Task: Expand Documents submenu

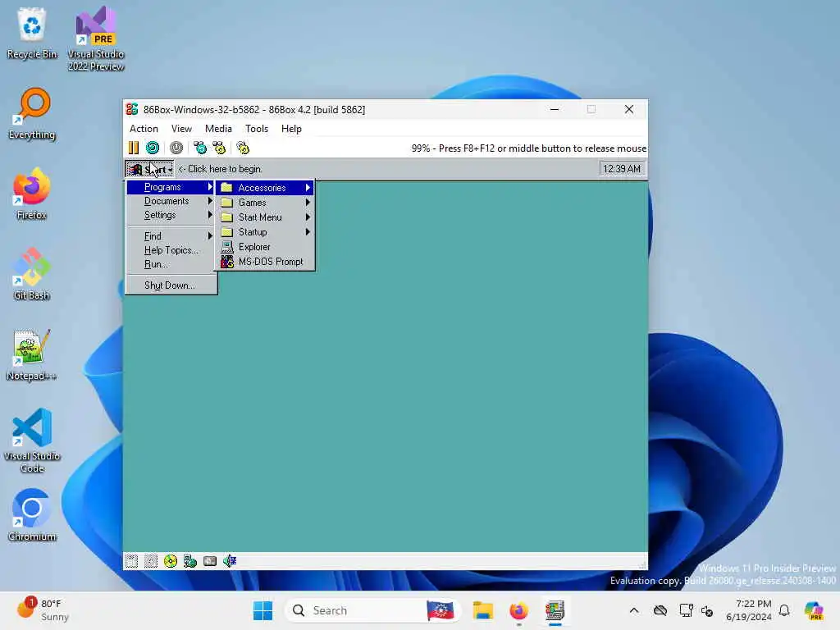Action: coord(171,201)
